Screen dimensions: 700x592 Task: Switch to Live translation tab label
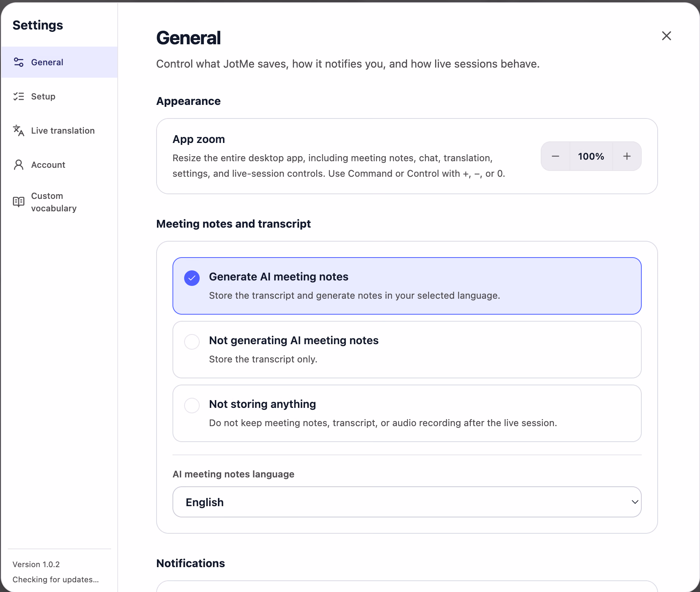(63, 131)
